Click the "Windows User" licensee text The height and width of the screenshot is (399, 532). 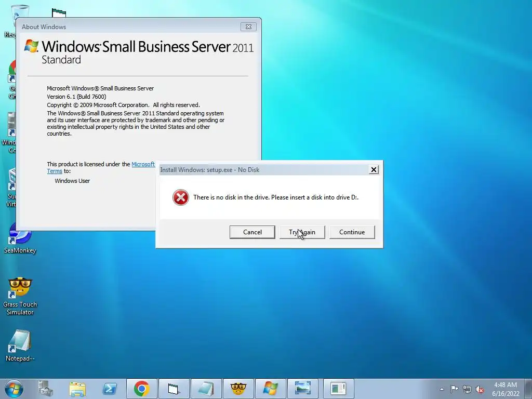72,181
